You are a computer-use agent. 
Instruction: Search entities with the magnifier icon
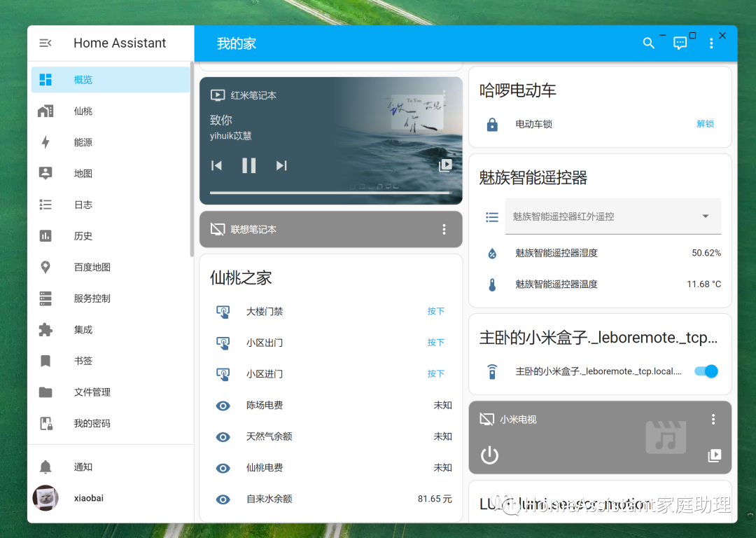pyautogui.click(x=648, y=43)
